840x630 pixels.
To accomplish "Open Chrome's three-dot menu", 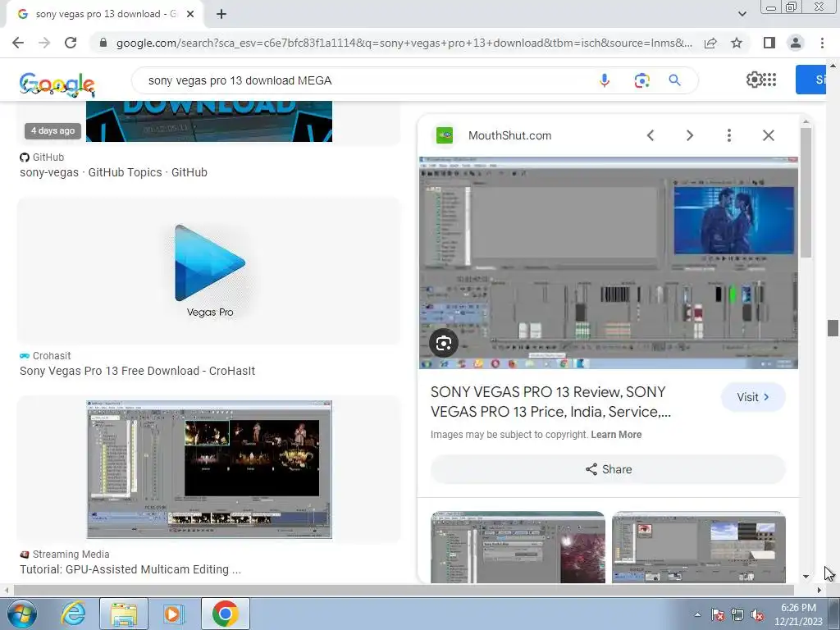I will pos(822,43).
